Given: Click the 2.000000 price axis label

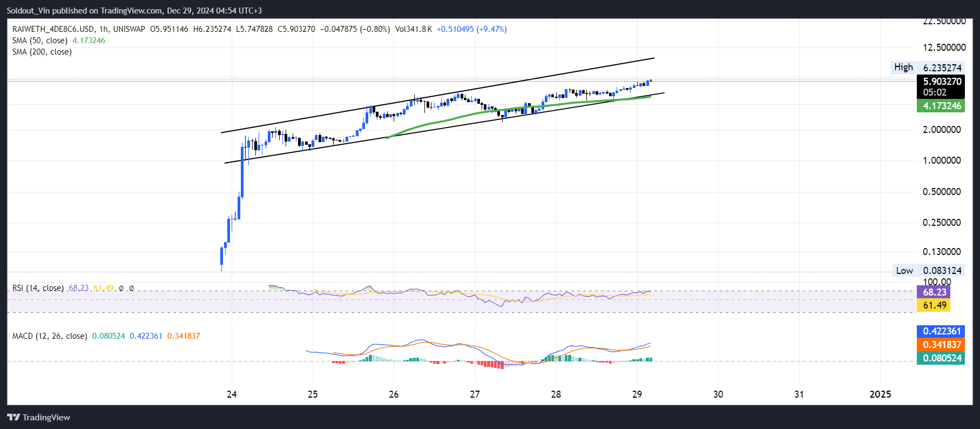Looking at the screenshot, I should [942, 130].
